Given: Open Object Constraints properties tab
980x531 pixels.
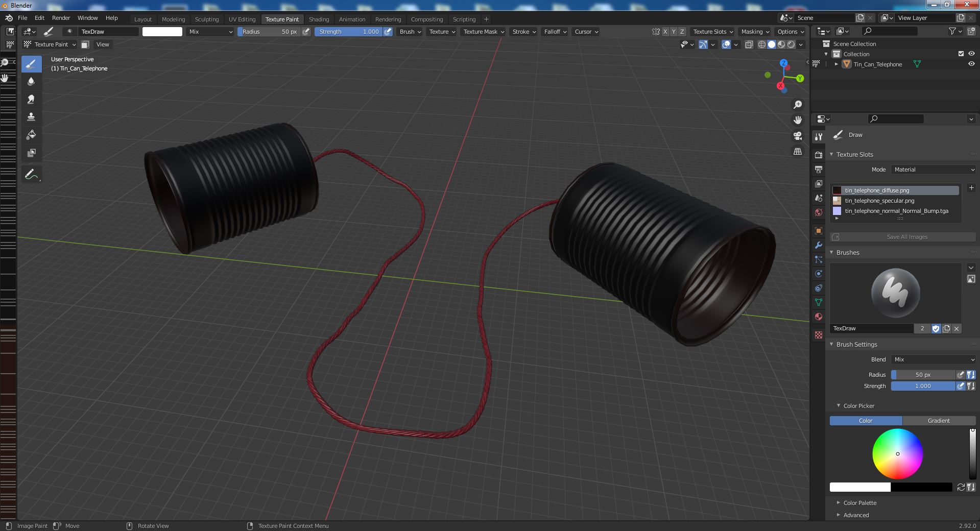Looking at the screenshot, I should pyautogui.click(x=819, y=288).
